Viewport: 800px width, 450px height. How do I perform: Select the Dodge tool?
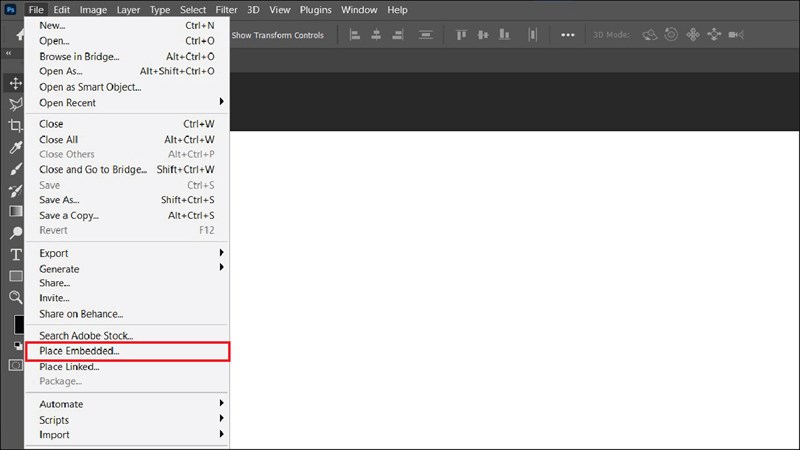15,233
